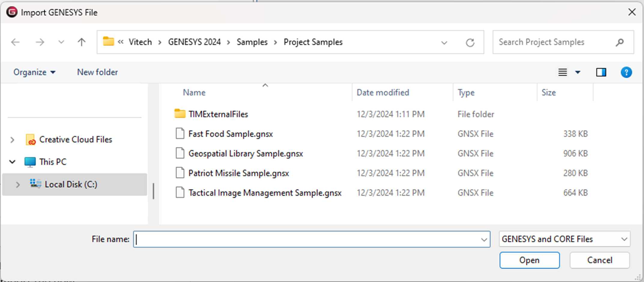
Task: Open the search magnifier in Search Project Samples
Action: pos(619,42)
